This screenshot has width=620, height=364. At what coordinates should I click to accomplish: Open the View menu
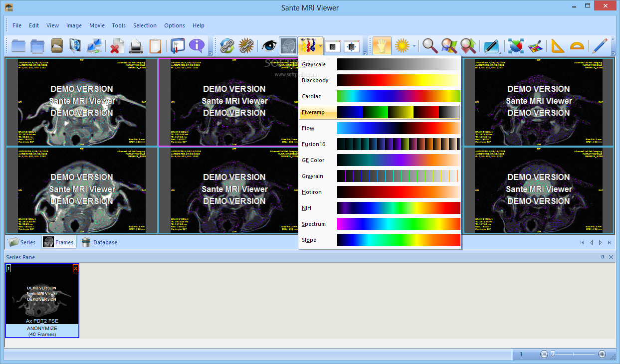52,25
